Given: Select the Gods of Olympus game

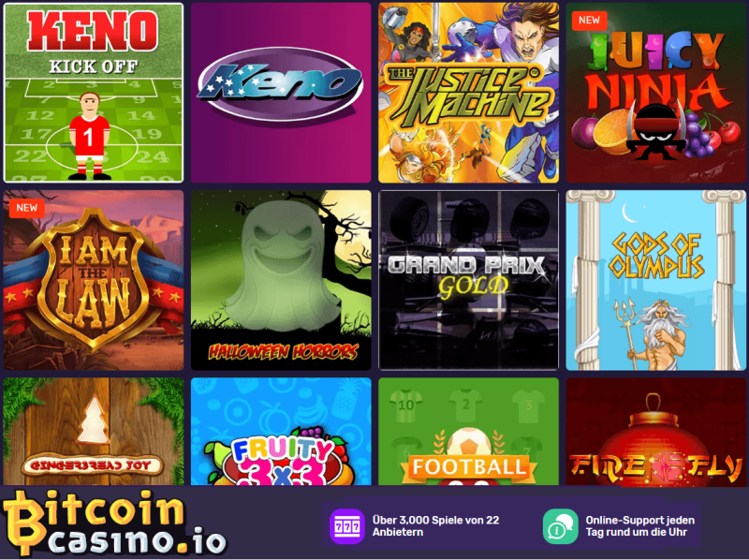Looking at the screenshot, I should coord(656,280).
